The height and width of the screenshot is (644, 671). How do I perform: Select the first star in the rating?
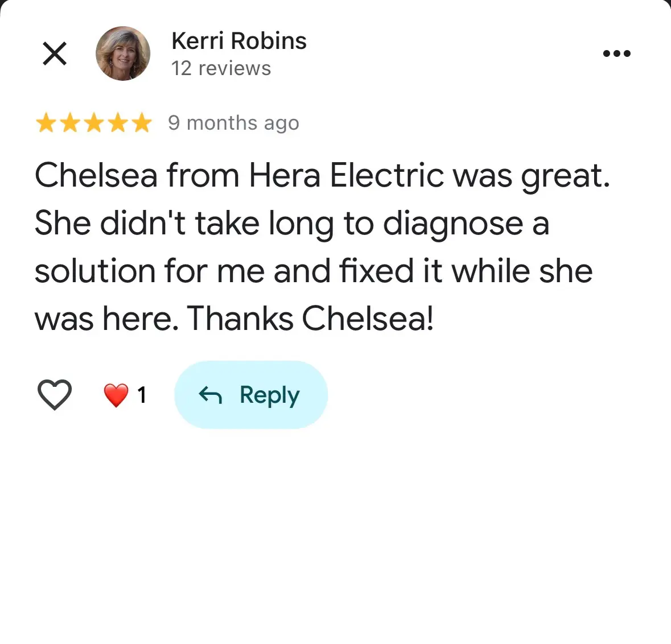click(x=47, y=122)
